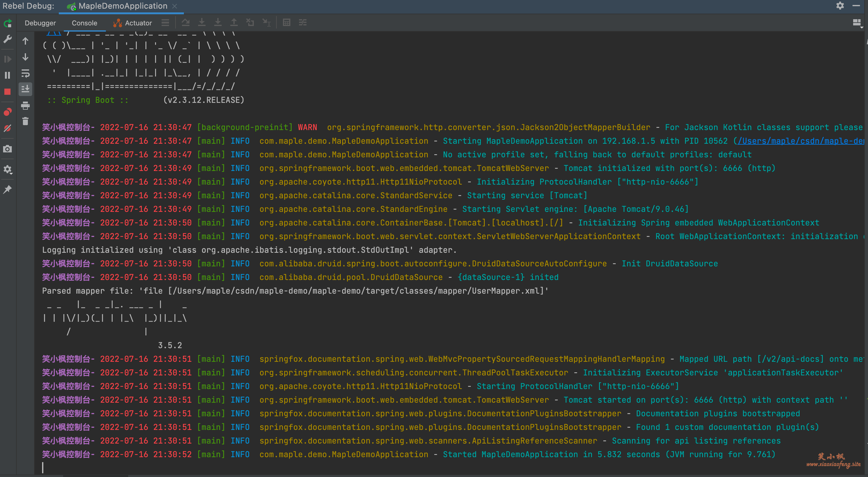Stop the running application with red square

[x=7, y=91]
